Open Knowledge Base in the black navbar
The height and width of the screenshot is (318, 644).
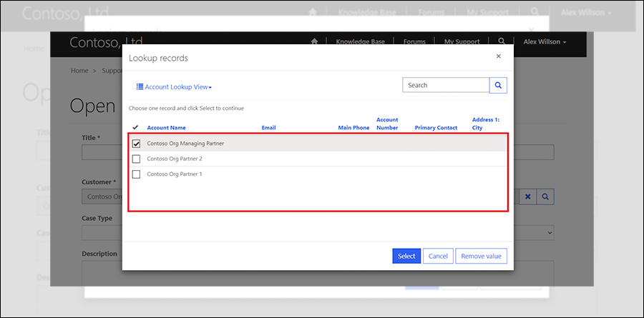coord(360,41)
